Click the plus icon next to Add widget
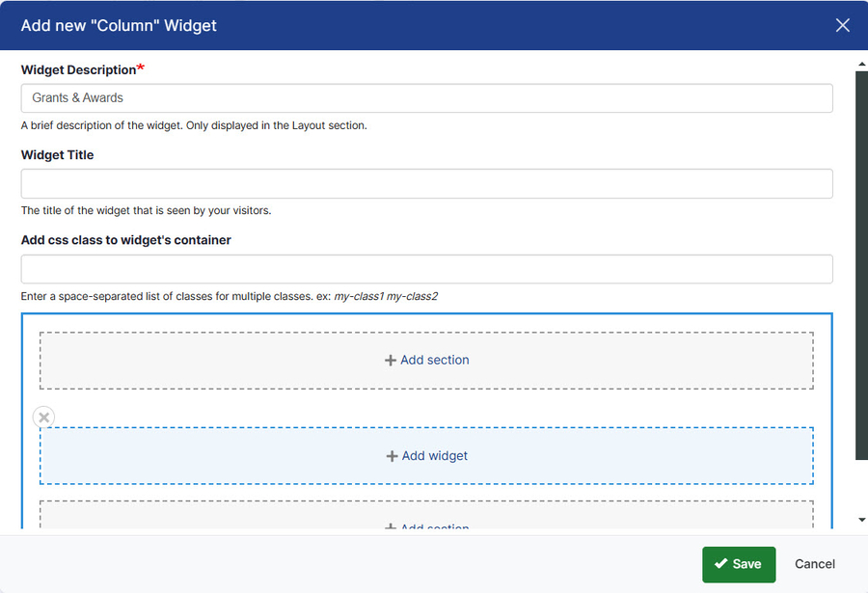Viewport: 868px width, 593px height. [x=392, y=456]
